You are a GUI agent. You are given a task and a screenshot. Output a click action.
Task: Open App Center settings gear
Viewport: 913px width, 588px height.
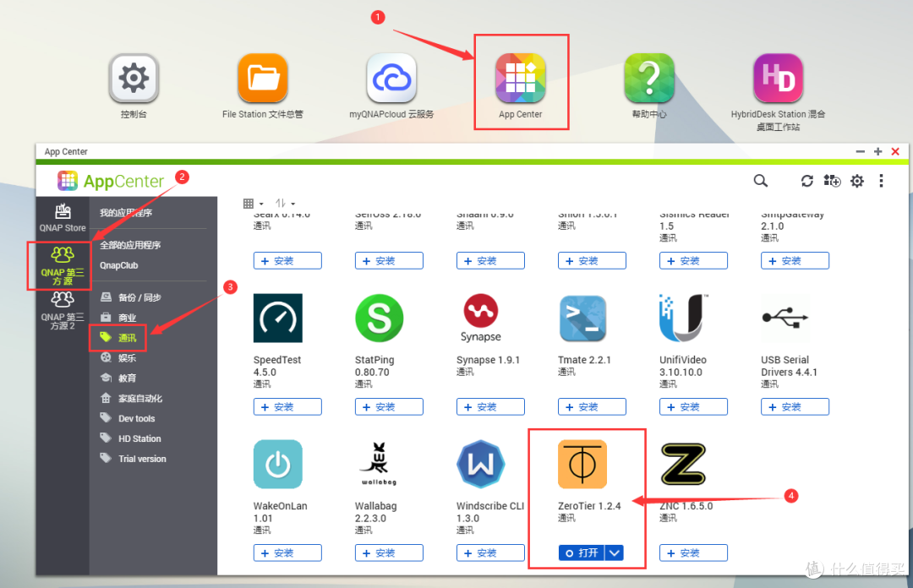[x=857, y=181]
